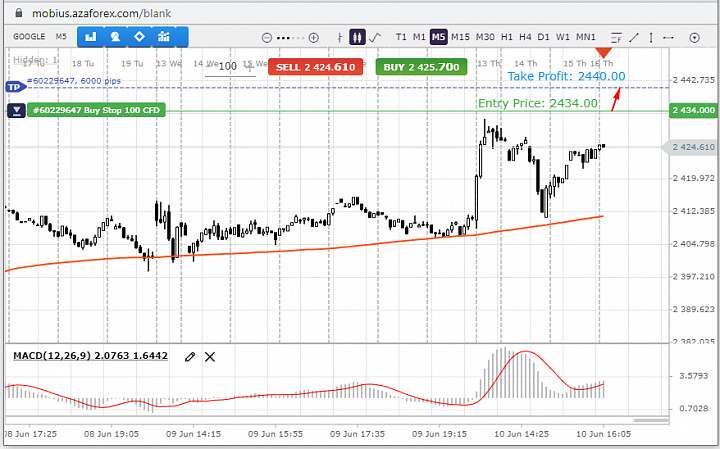This screenshot has height=449, width=720.
Task: Zoom in with the plus magnifier icon
Action: point(314,38)
